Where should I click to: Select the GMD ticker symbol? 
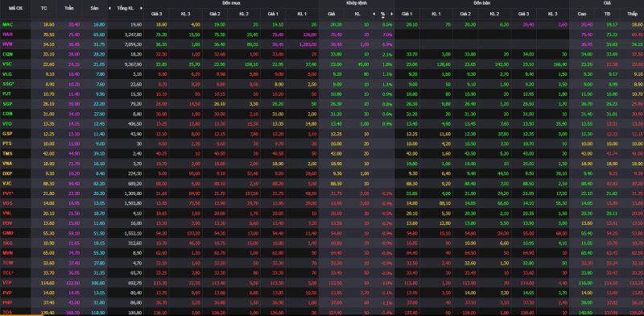click(7, 233)
